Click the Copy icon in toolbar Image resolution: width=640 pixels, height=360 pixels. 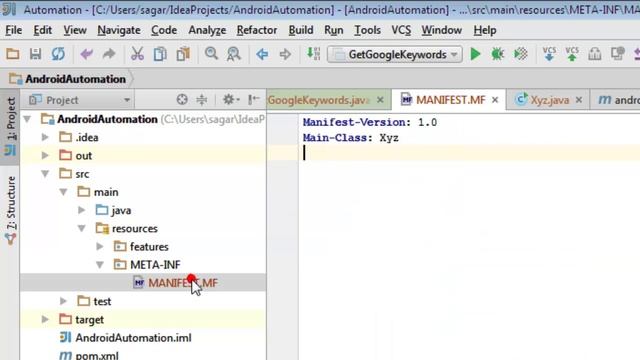coord(160,54)
